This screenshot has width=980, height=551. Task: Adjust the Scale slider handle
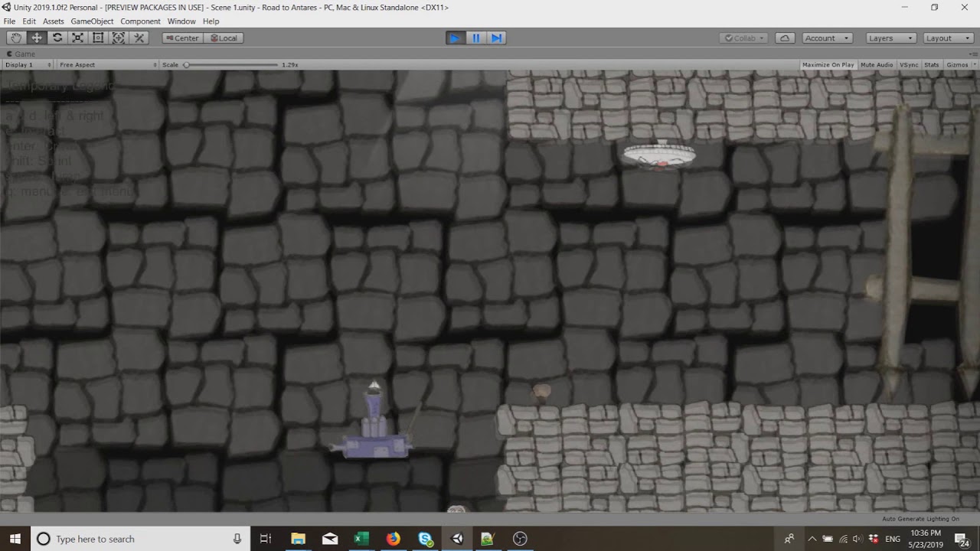pos(186,64)
